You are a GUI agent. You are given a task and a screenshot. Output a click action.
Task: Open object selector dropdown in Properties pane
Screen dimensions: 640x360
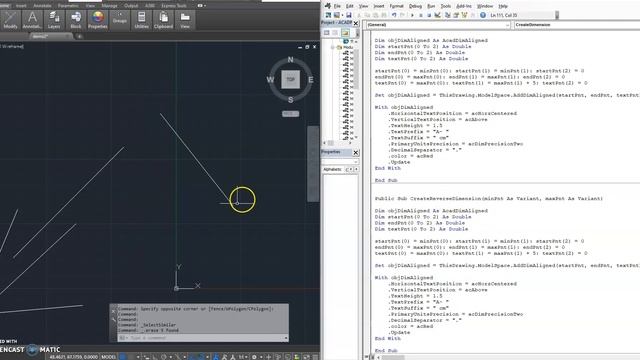click(356, 162)
